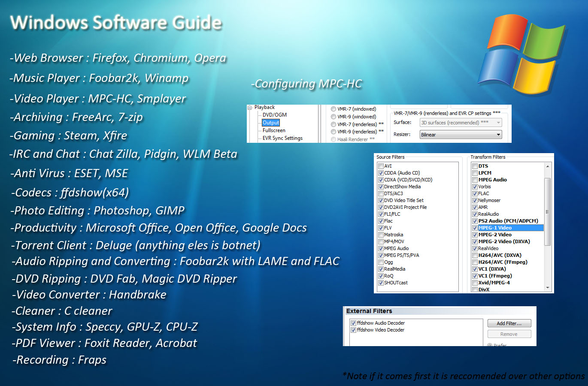Click the '-Video Converter : Handbrake' line

[89, 295]
